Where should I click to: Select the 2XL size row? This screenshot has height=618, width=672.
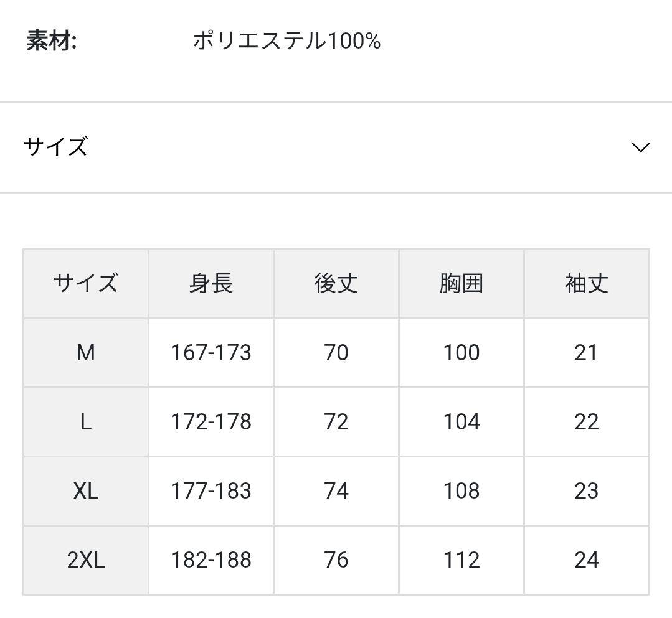coord(85,559)
